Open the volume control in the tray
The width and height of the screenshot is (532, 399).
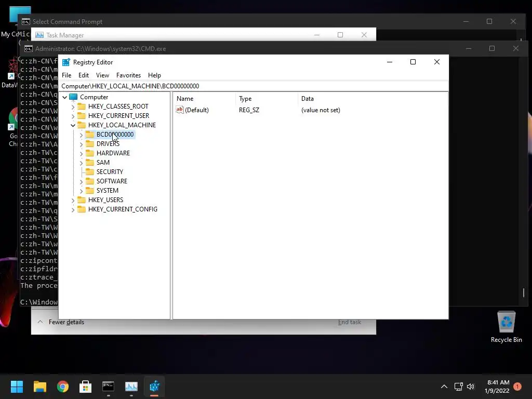tap(471, 387)
